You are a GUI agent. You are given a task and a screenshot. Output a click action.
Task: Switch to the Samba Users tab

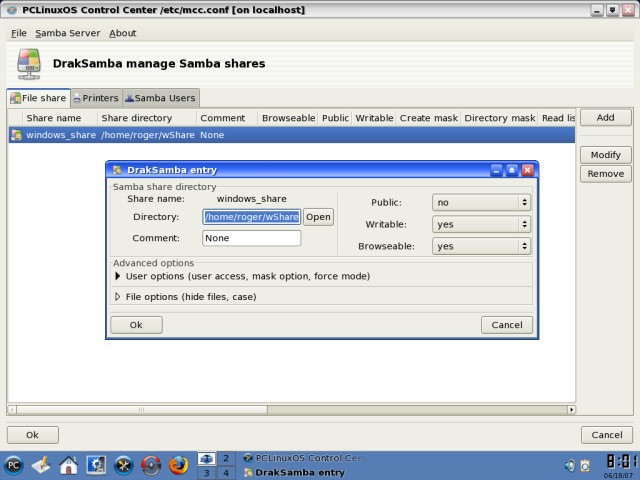pos(161,98)
